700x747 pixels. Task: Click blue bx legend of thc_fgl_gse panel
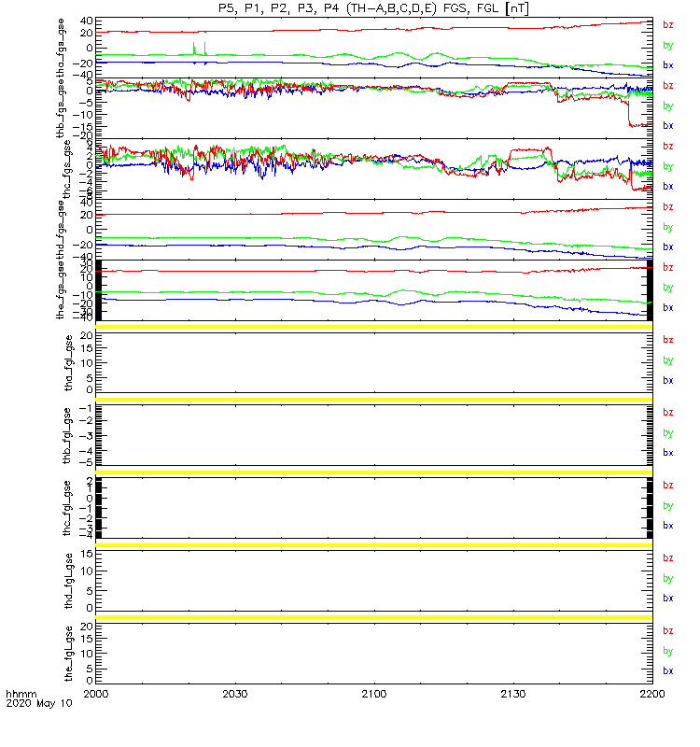[x=668, y=526]
